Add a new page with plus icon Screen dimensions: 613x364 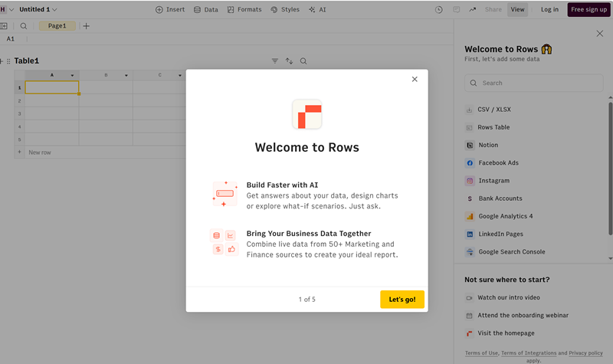tap(87, 26)
